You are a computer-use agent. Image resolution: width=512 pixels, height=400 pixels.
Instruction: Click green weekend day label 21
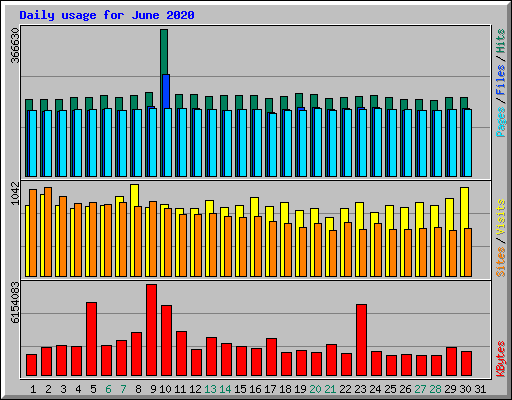click(x=330, y=389)
